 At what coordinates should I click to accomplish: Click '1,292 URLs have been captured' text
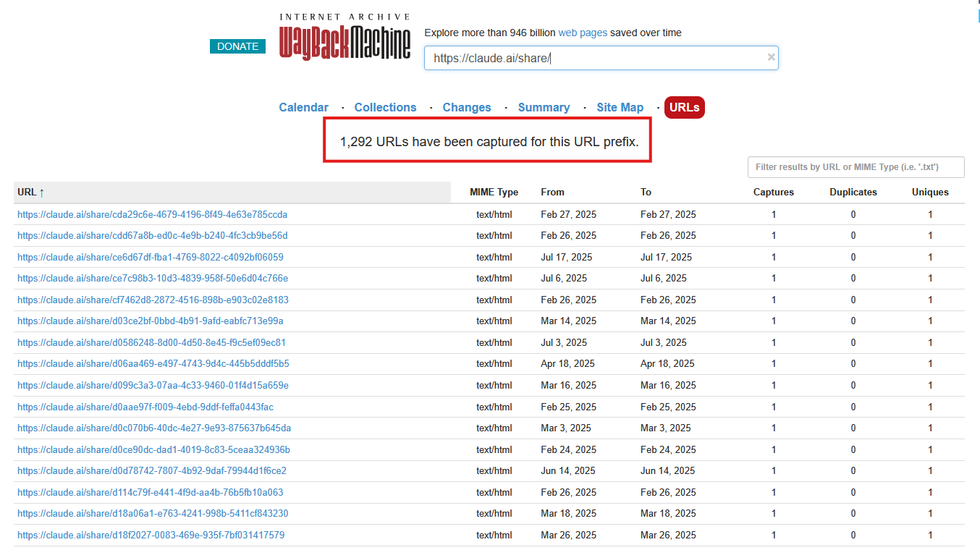pos(489,142)
